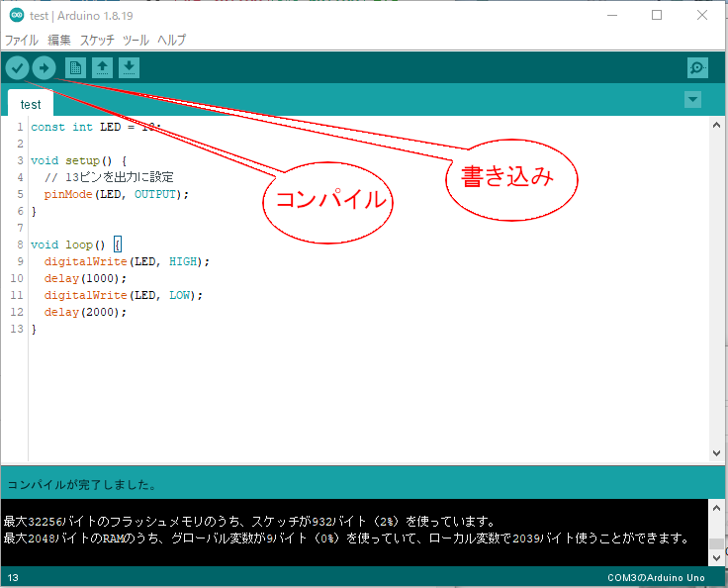Open the ツール menu
The height and width of the screenshot is (588, 728).
coord(136,41)
